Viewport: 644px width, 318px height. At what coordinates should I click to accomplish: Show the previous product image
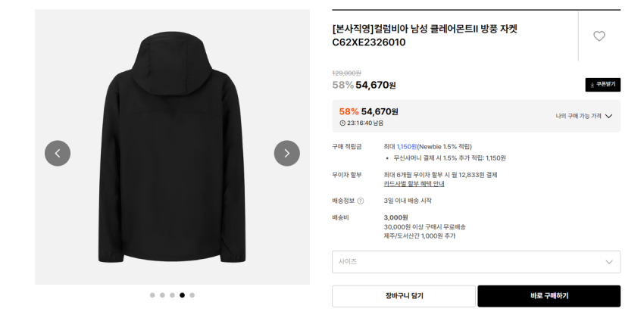[x=58, y=153]
